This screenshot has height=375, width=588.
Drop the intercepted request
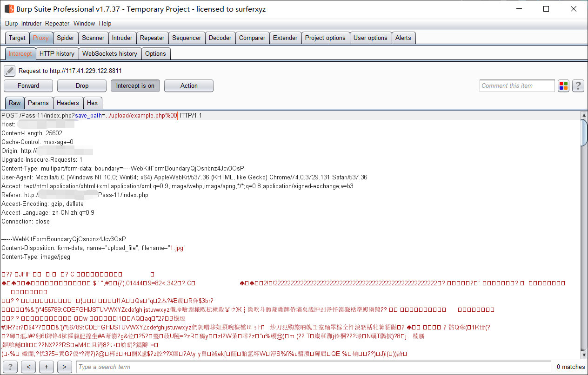coord(82,86)
